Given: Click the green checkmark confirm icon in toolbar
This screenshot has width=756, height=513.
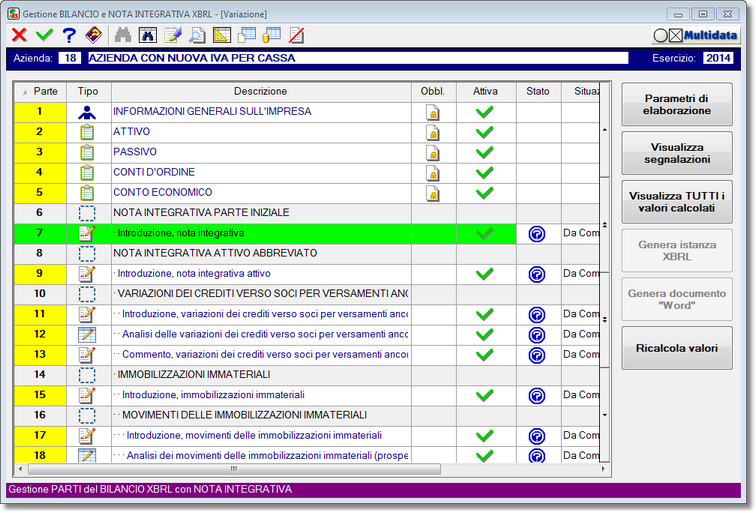Looking at the screenshot, I should tap(44, 35).
